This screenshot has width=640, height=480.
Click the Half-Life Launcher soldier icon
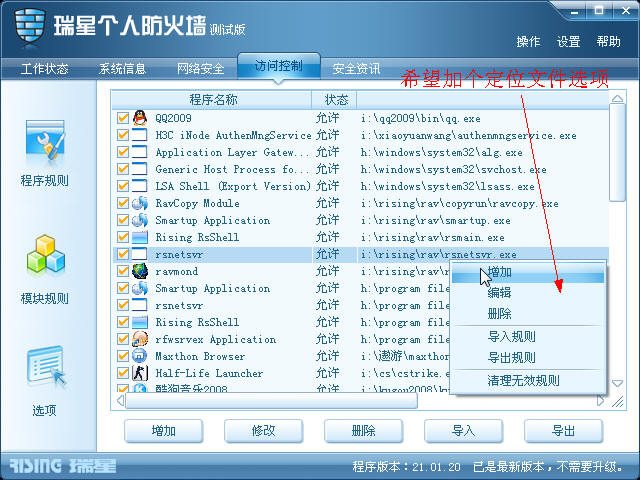pyautogui.click(x=140, y=373)
